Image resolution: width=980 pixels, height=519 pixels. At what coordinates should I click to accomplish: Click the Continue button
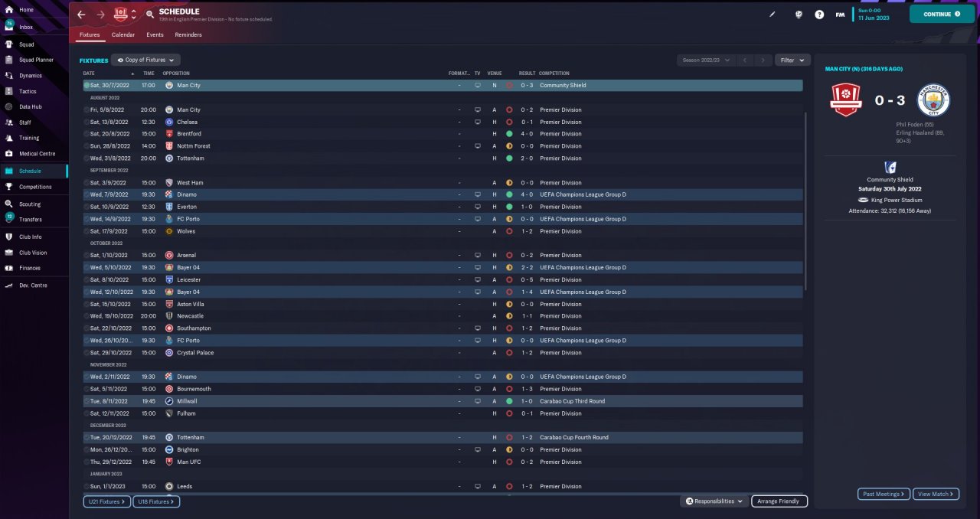tap(942, 14)
